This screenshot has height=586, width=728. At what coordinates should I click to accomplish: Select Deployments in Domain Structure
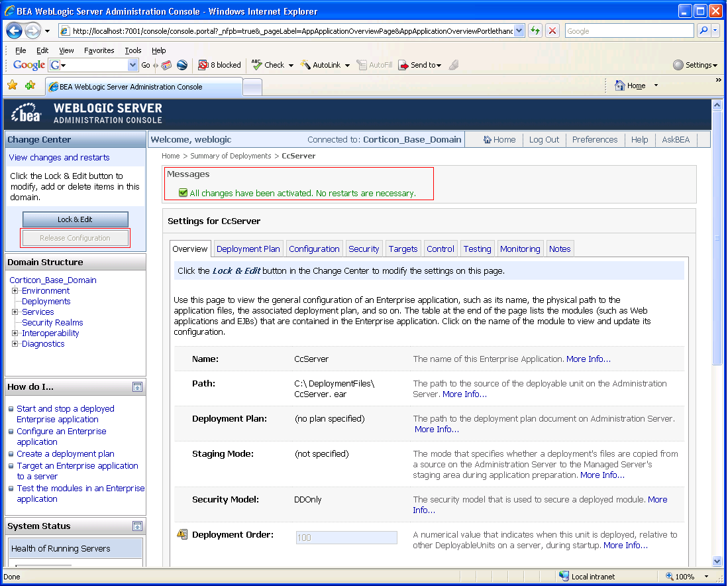[x=46, y=301]
